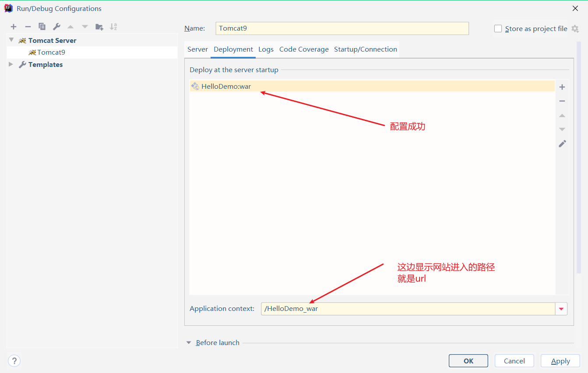Open the project file storage gear settings

575,29
